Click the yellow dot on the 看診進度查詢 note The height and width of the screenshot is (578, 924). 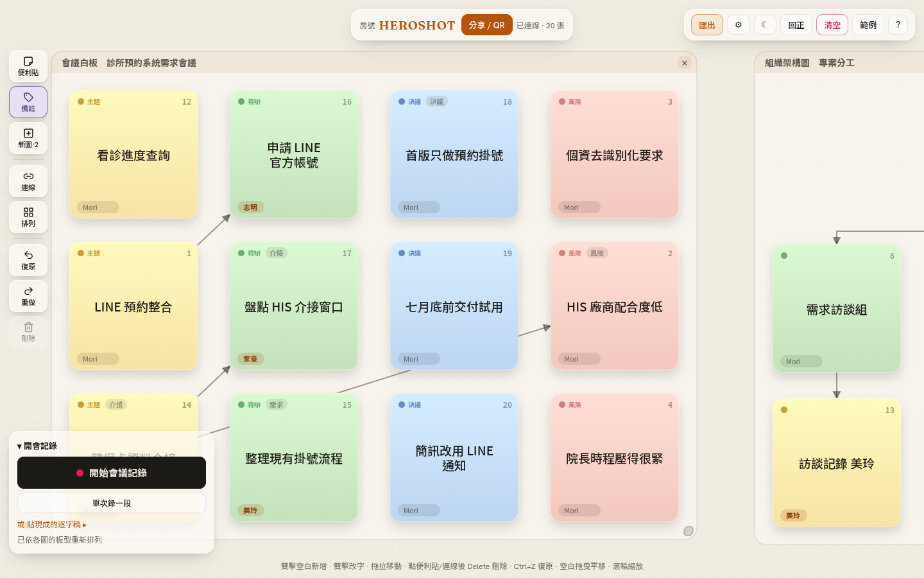[81, 101]
